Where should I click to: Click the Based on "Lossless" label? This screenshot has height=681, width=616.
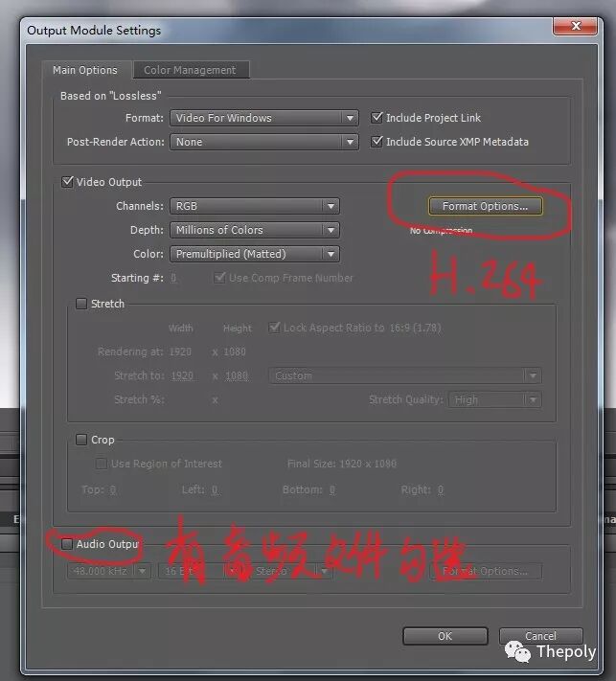click(x=111, y=96)
